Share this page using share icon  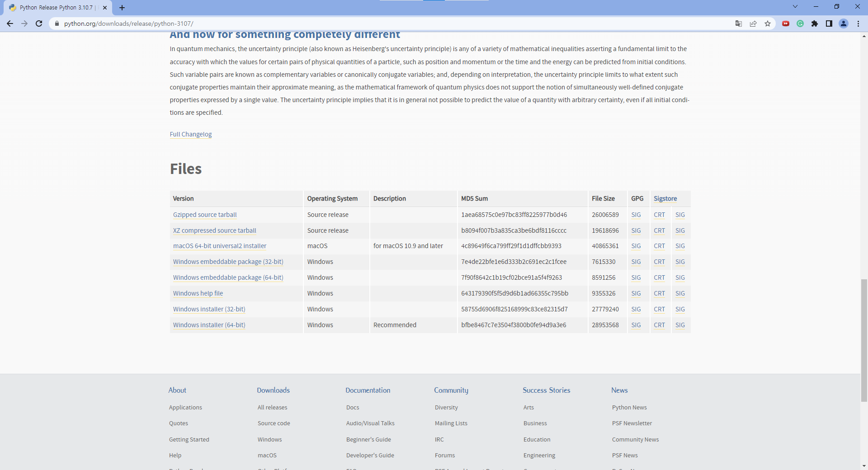click(x=753, y=23)
